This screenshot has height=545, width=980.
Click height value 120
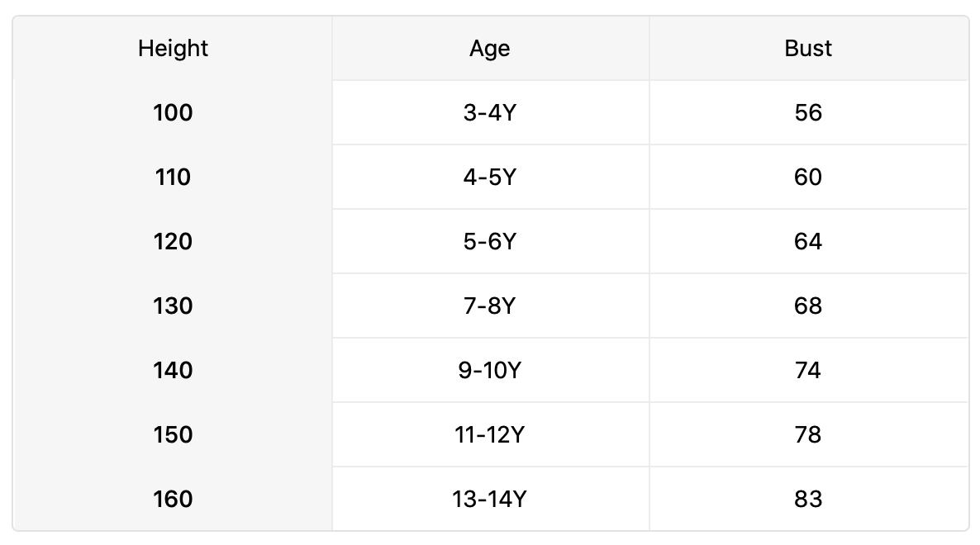tap(173, 242)
